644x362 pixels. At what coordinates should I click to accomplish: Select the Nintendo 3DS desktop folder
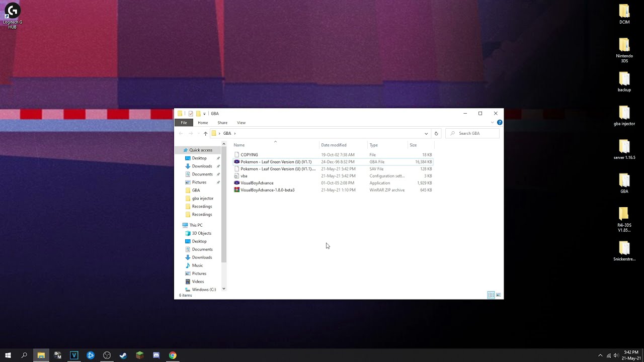624,50
